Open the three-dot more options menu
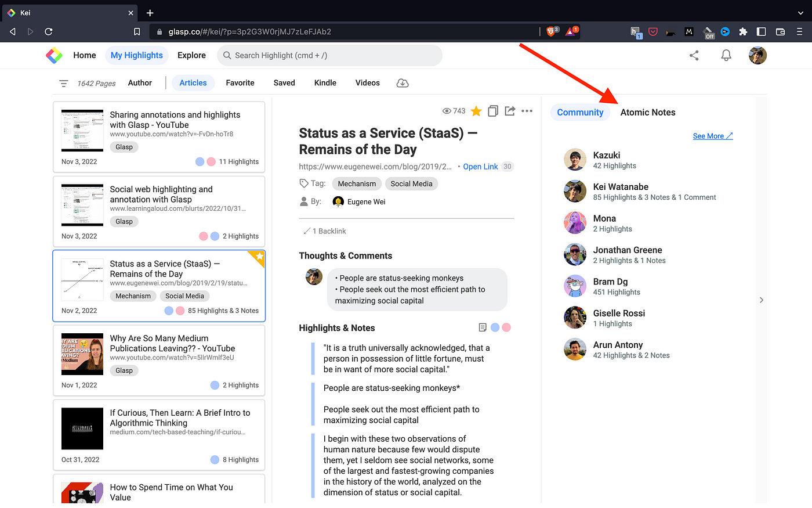This screenshot has width=812, height=508. tap(527, 111)
